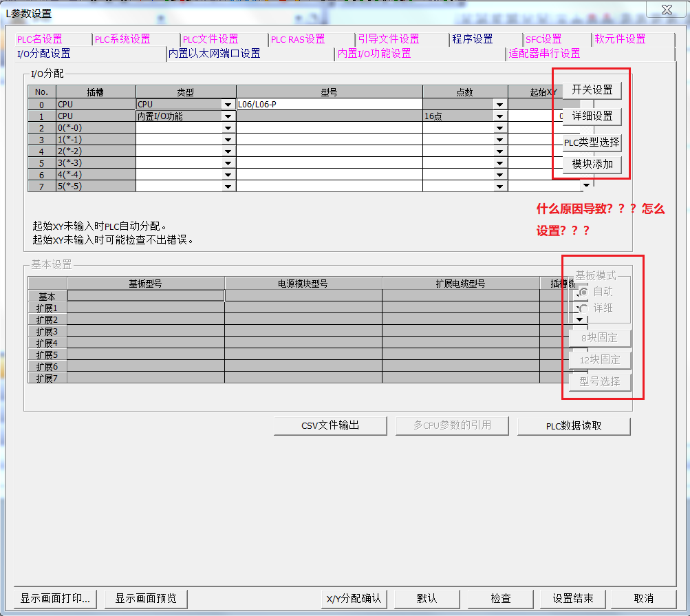Open the 软元件设置 tab

pyautogui.click(x=619, y=39)
